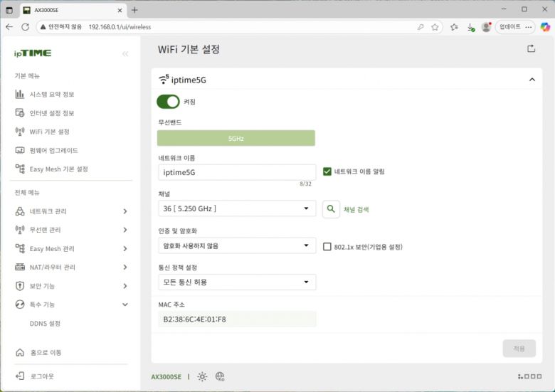Viewport: 555px width, 392px height.
Task: Turn off the iptime5G WiFi toggle
Action: tap(168, 102)
